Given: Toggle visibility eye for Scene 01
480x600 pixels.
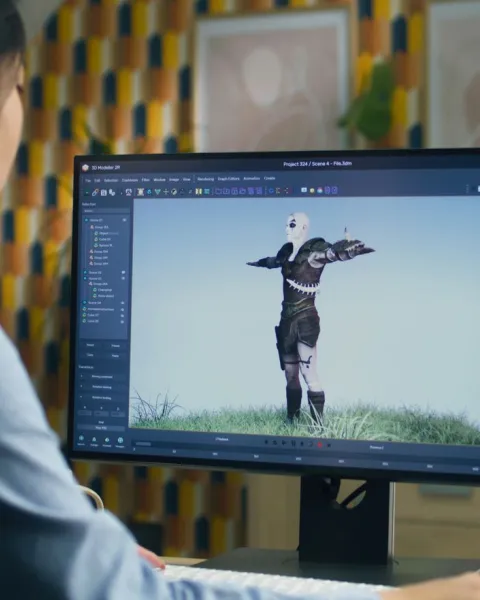Looking at the screenshot, I should (124, 220).
